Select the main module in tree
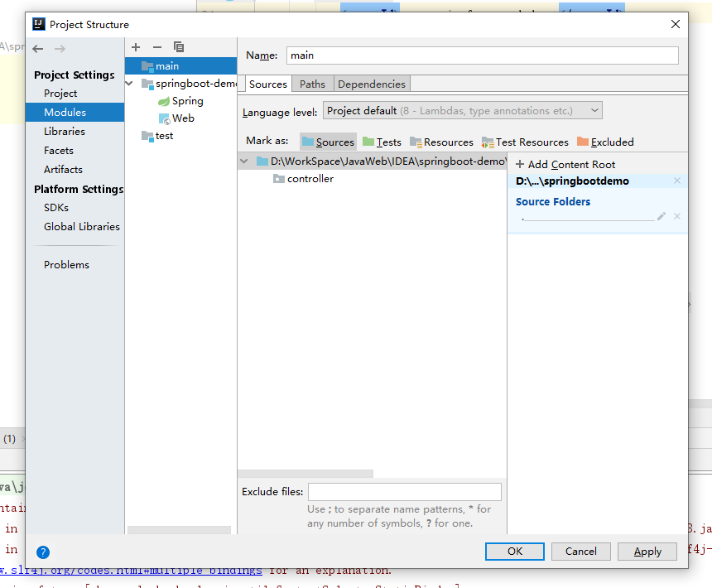The height and width of the screenshot is (588, 712). pyautogui.click(x=180, y=66)
